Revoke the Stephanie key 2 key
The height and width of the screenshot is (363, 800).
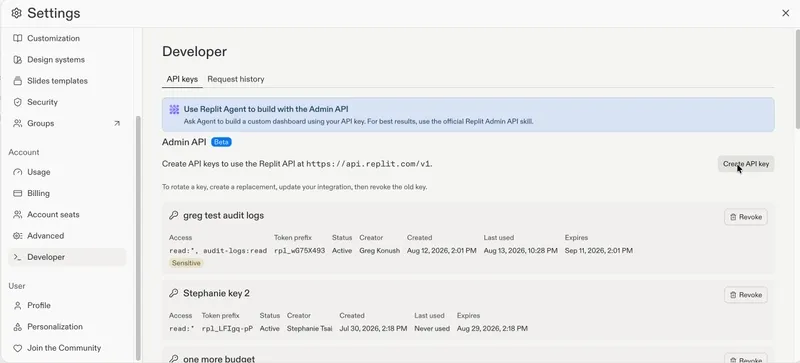(746, 295)
